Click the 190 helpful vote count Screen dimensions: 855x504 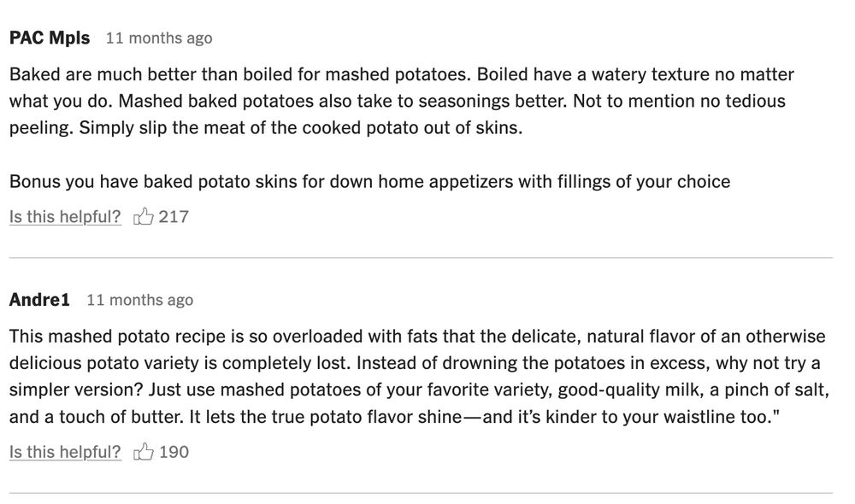coord(174,451)
